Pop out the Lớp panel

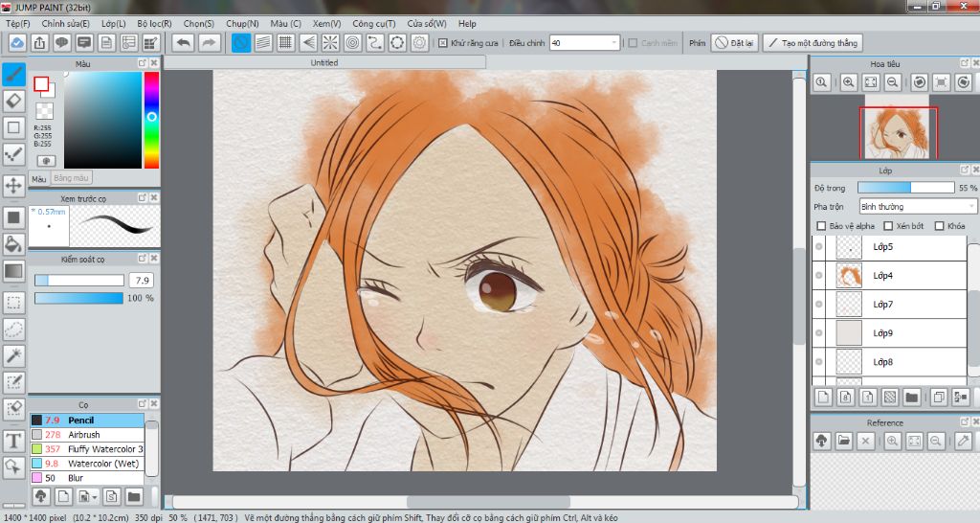point(965,170)
